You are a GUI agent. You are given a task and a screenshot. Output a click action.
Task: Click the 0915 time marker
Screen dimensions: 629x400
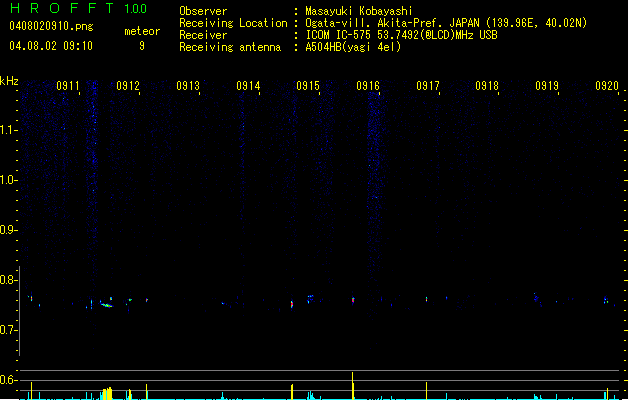point(308,86)
